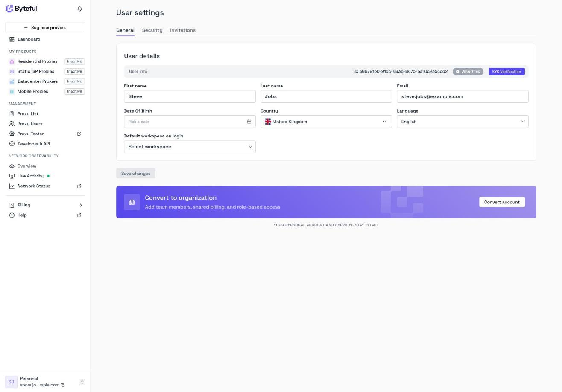Screen dimensions: 562x392
Task: Click external link icon beside Network Status
Action: pos(79,186)
